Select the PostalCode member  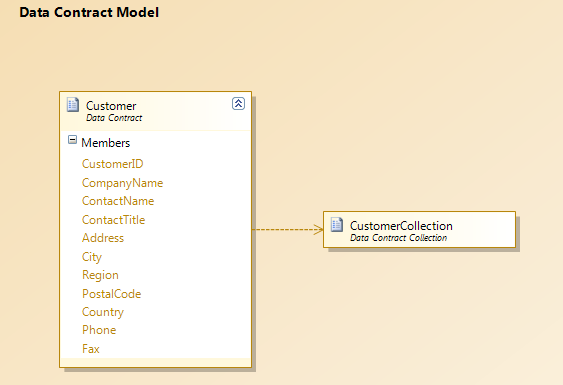coord(111,294)
